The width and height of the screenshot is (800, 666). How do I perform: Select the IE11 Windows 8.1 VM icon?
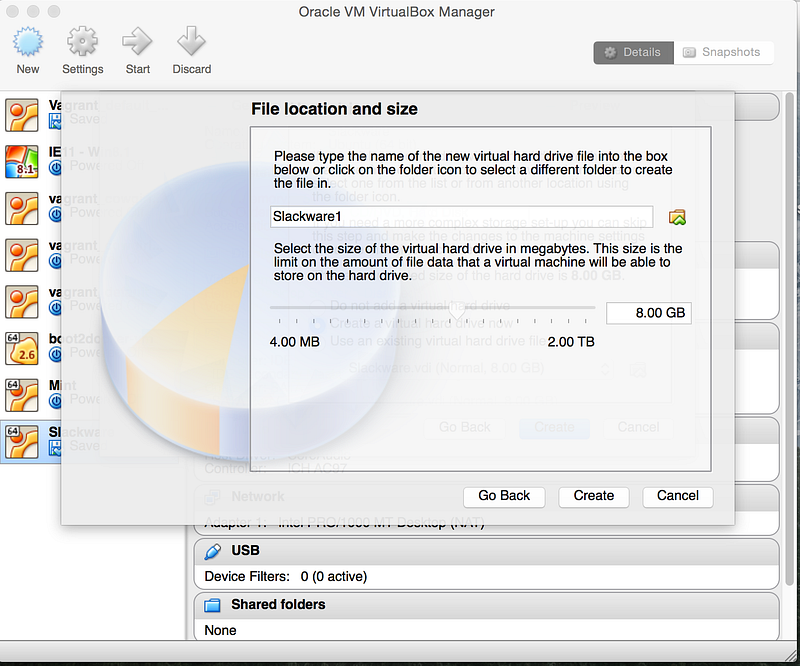point(21,162)
